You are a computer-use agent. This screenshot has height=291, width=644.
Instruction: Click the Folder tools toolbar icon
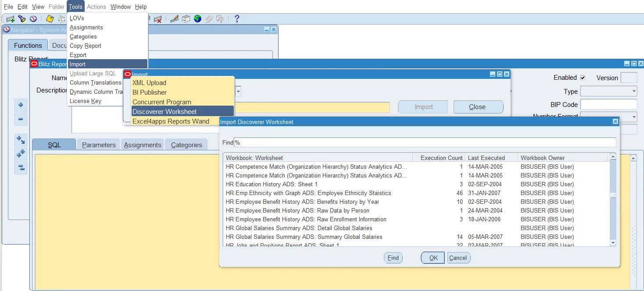[x=220, y=19]
